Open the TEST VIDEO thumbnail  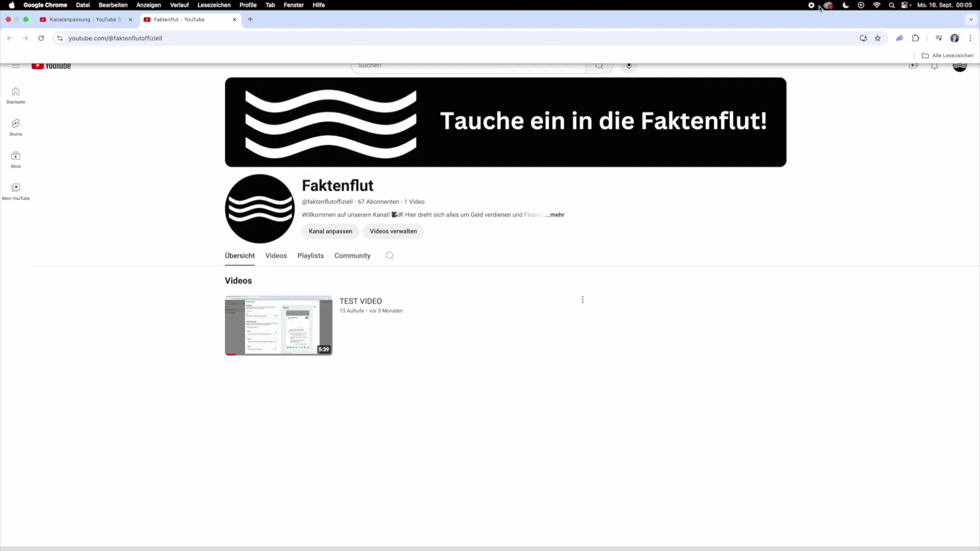point(278,325)
